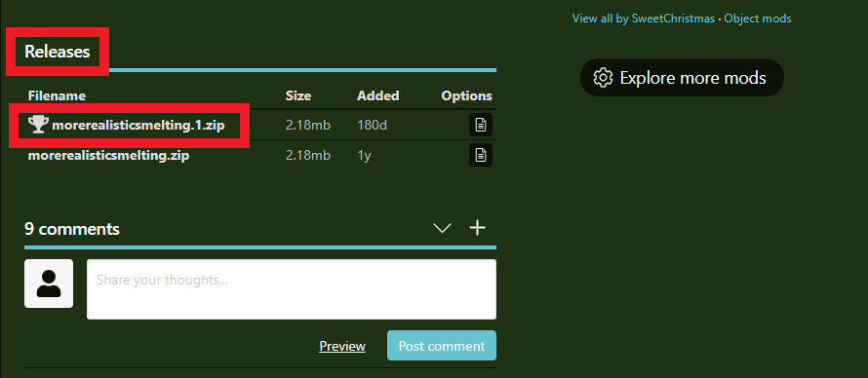Click trophy icon beside morerealisticsmelting.1.zip
The image size is (868, 378).
point(38,125)
